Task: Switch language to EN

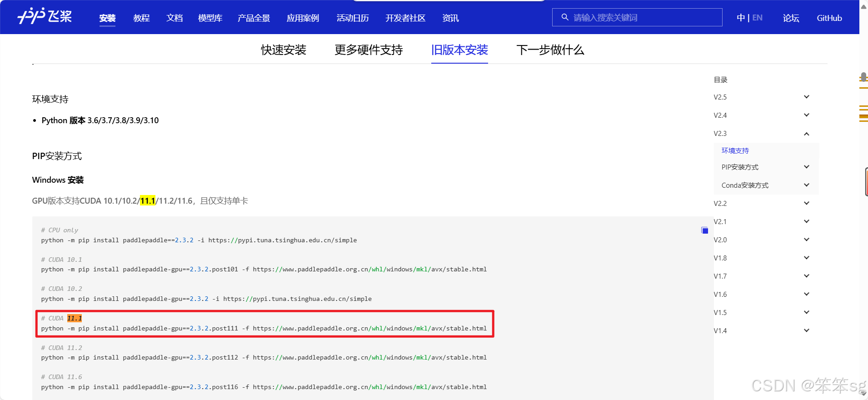Action: (757, 18)
